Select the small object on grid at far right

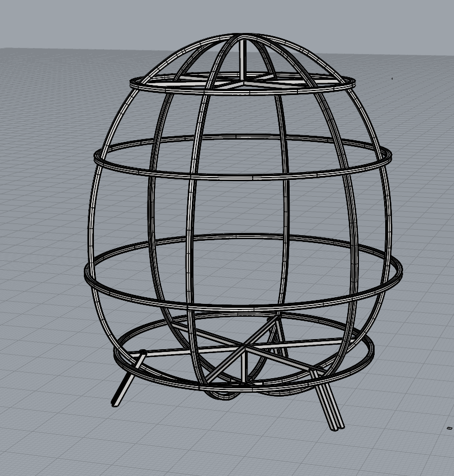point(450,428)
